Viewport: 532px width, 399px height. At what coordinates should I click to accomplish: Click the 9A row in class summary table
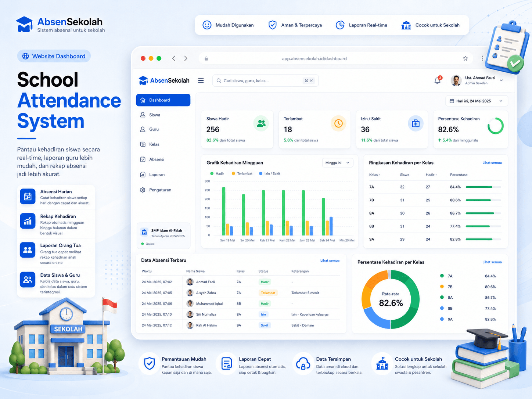(435, 239)
